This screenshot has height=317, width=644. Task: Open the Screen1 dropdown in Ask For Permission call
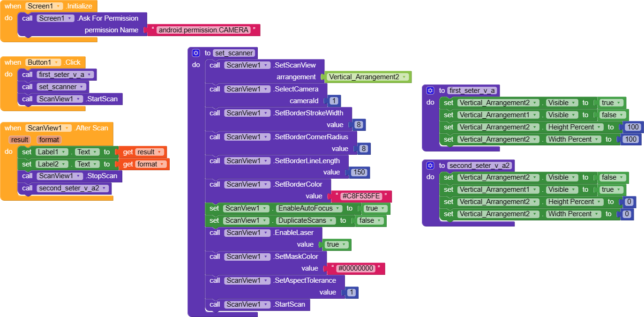coord(56,18)
